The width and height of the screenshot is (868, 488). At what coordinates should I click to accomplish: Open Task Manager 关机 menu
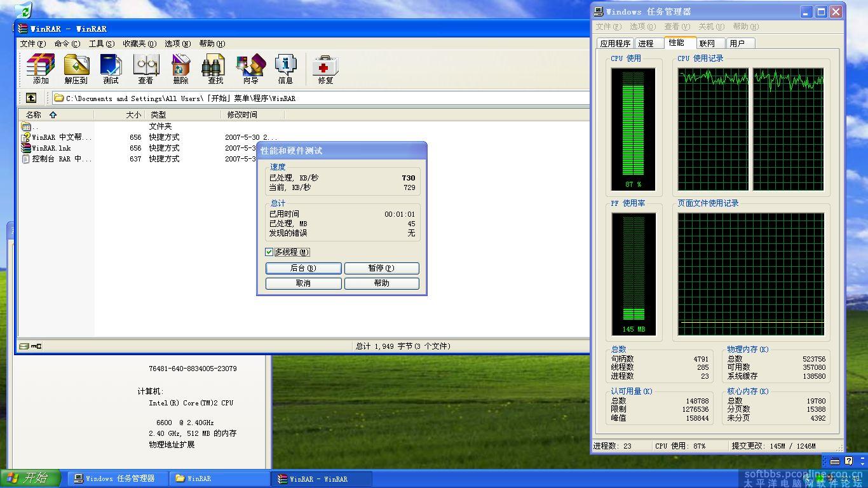[x=712, y=27]
